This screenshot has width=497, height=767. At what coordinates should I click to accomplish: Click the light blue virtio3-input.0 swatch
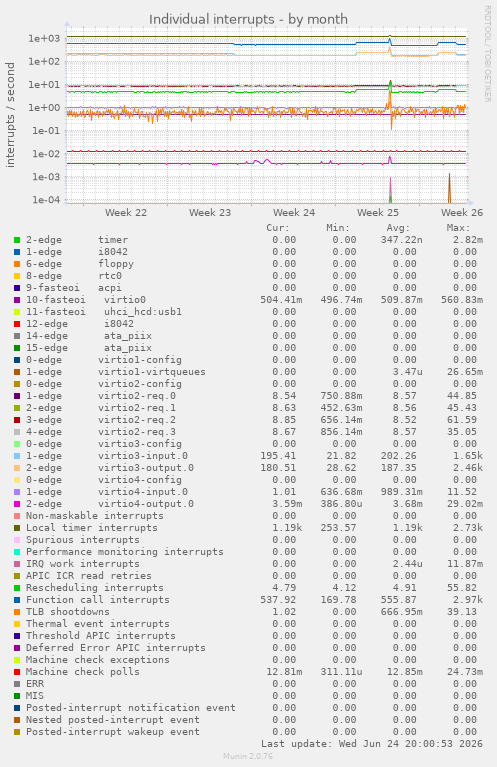coord(17,456)
